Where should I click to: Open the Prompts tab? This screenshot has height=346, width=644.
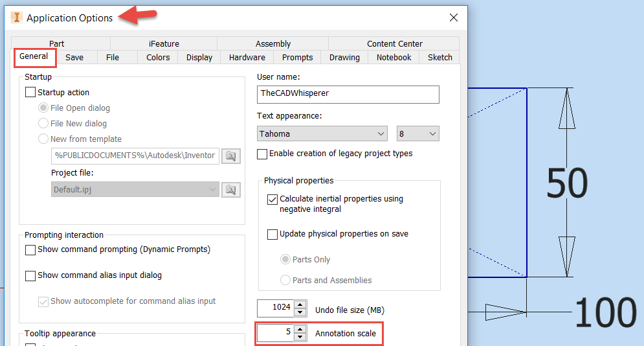click(x=297, y=58)
